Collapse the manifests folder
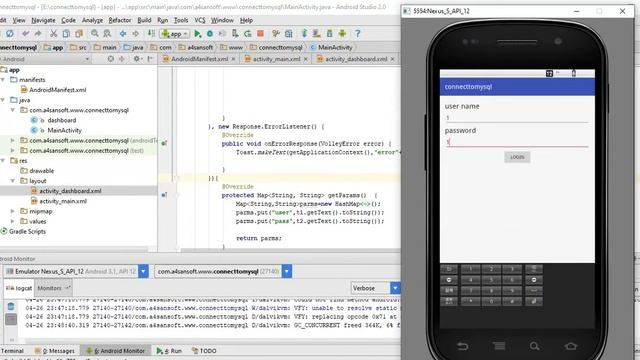 coord(3,80)
